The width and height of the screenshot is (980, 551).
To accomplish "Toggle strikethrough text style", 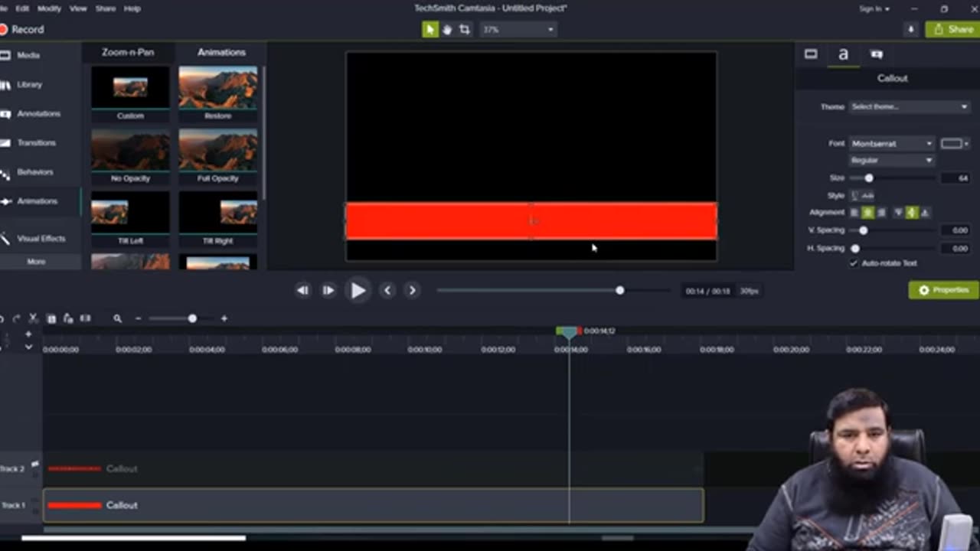I will tap(867, 196).
